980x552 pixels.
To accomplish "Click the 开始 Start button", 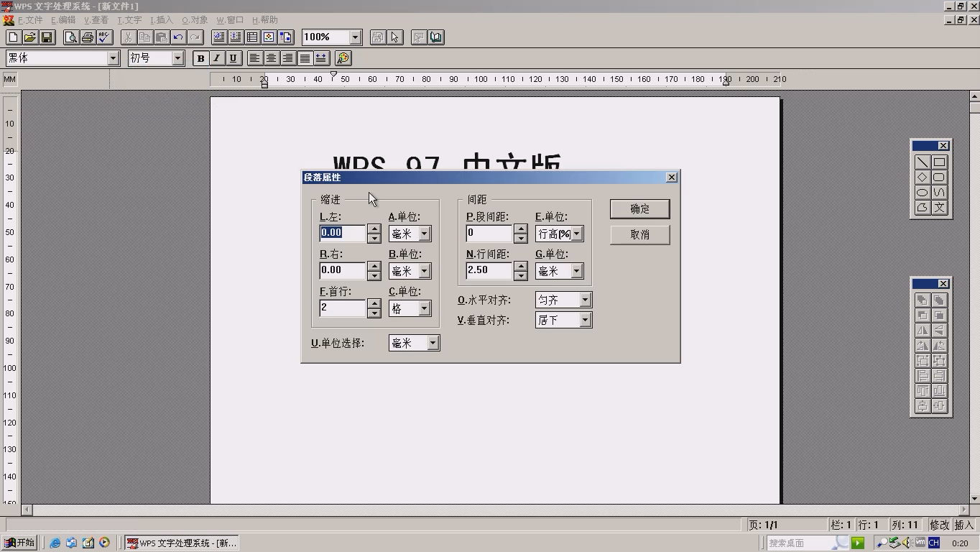I will tap(19, 543).
